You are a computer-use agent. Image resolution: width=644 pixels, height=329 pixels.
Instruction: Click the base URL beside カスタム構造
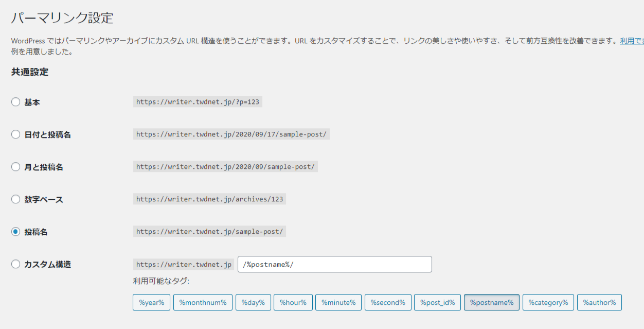coord(183,264)
